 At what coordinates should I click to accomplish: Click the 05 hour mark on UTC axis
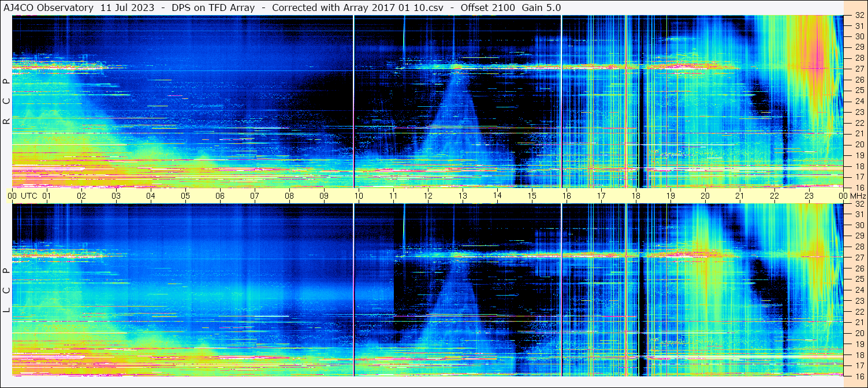(185, 196)
